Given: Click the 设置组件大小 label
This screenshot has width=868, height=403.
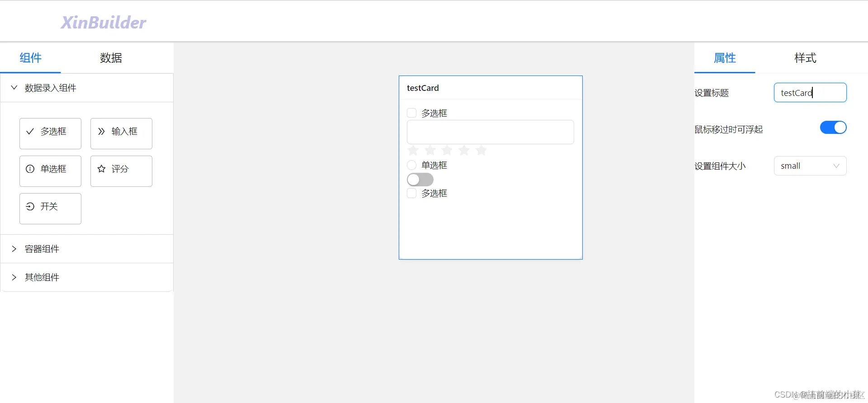Looking at the screenshot, I should click(720, 166).
